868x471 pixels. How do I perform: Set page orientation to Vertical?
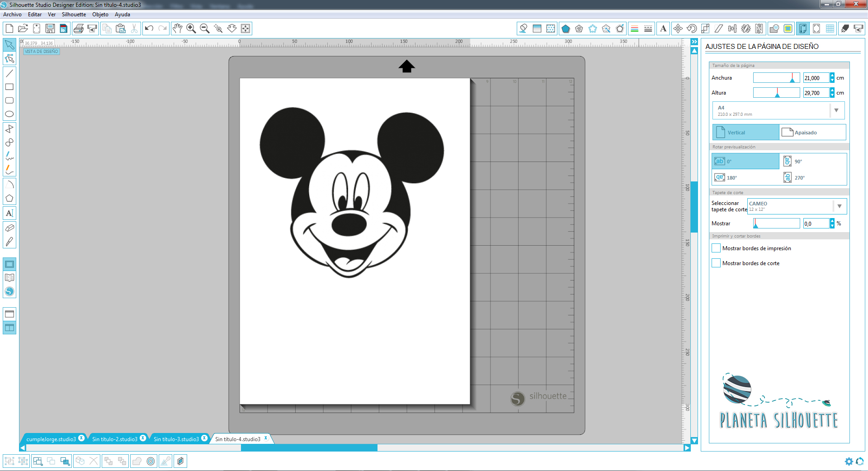pyautogui.click(x=746, y=132)
